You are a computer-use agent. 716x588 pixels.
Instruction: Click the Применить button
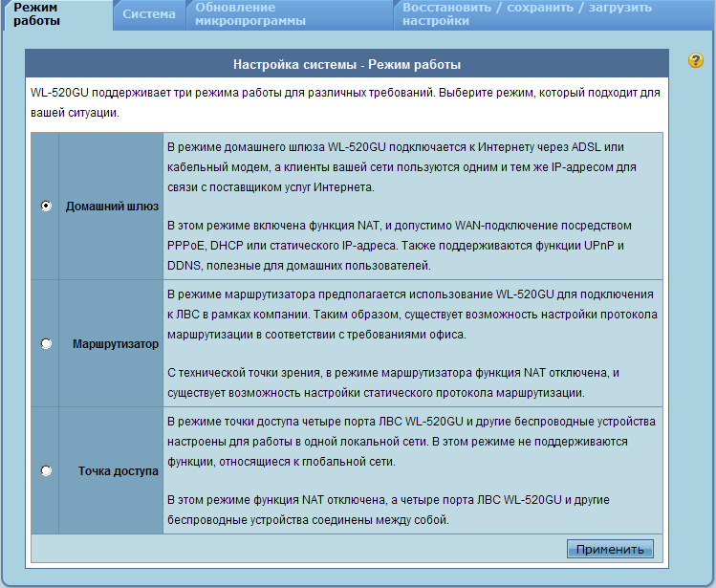click(610, 549)
